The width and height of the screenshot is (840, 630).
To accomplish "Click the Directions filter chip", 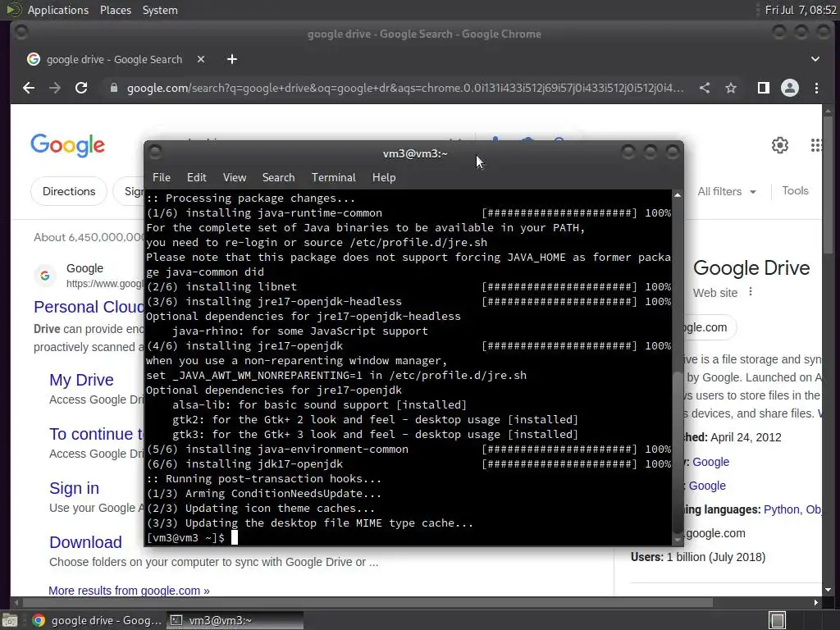I will pyautogui.click(x=69, y=191).
